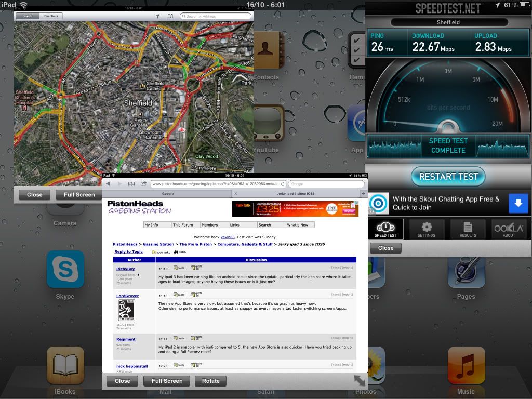
Task: Open the Ookla About icon
Action: (509, 229)
